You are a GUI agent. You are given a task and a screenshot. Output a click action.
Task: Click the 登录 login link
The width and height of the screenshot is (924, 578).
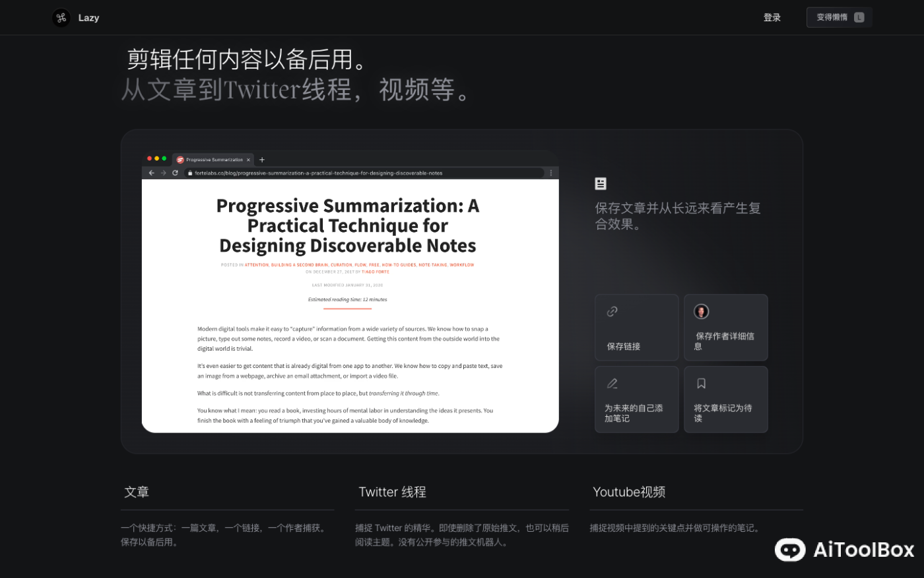tap(772, 18)
